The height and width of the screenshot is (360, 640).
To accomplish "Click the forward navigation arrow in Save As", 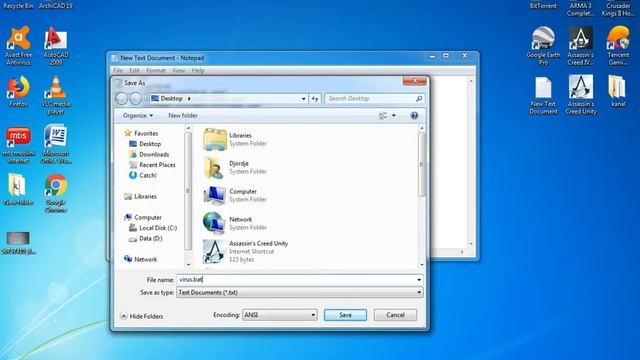I will point(136,98).
